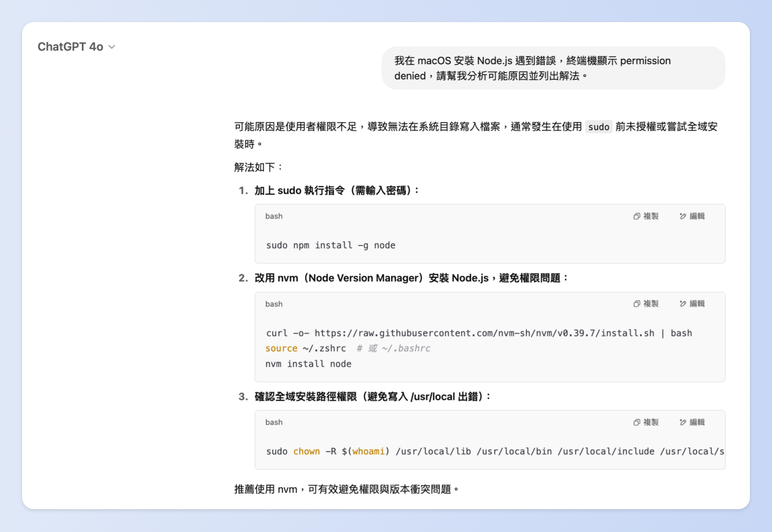The width and height of the screenshot is (772, 532).
Task: Copy the sudo chown code block
Action: tap(646, 422)
